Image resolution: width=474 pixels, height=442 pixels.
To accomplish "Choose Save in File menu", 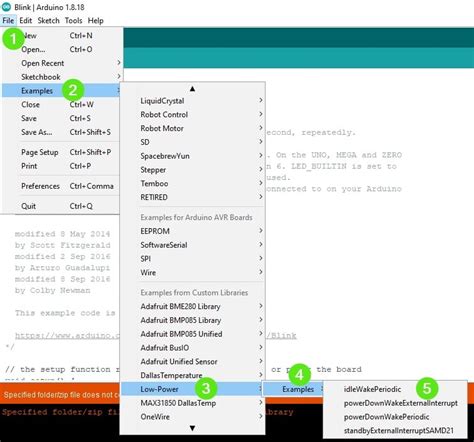I will (61, 118).
